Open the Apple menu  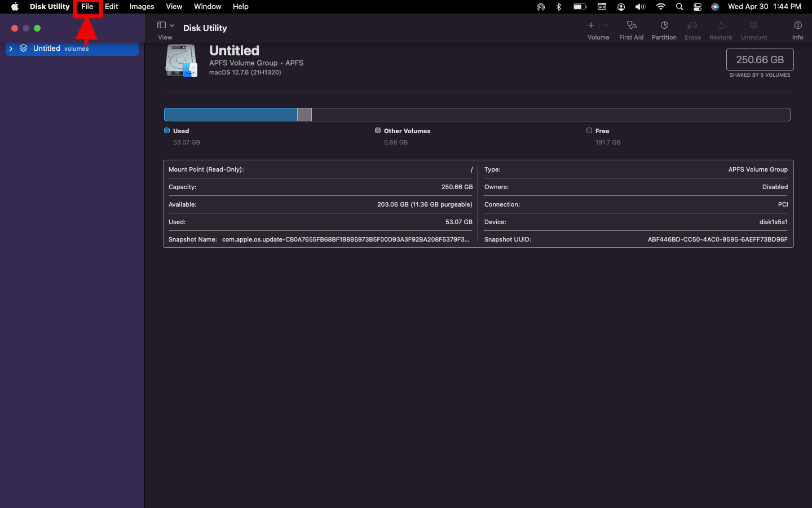[15, 7]
